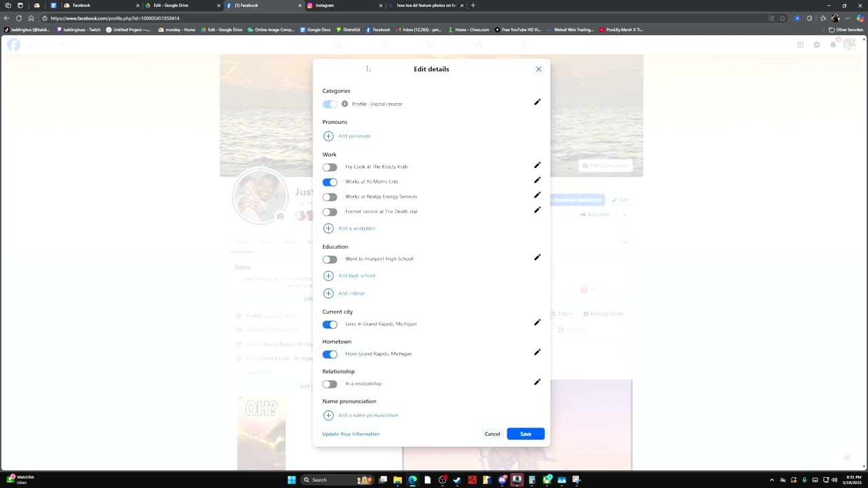
Task: Enable Works at Realgy Energy Services
Action: tap(330, 197)
